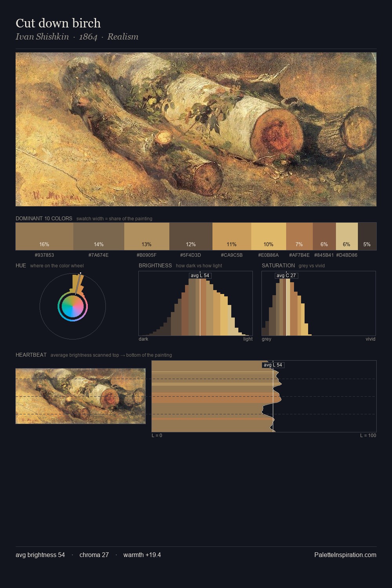Click the brightness histogram chart

(196, 303)
